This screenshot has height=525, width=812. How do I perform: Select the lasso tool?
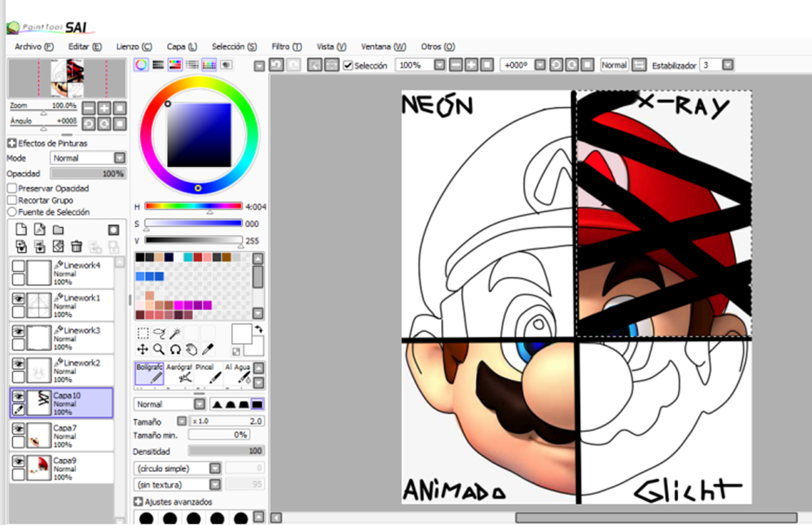pos(159,332)
